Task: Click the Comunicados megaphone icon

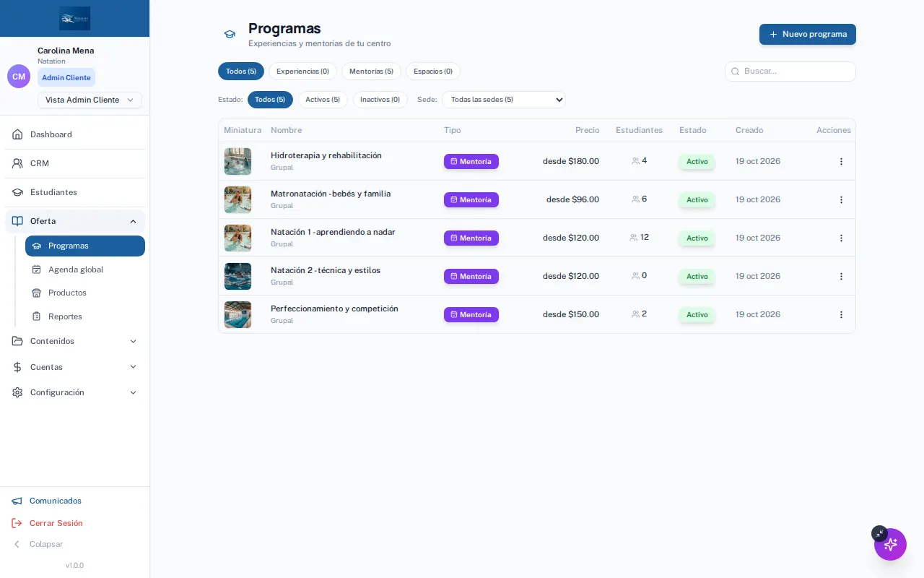Action: point(17,501)
